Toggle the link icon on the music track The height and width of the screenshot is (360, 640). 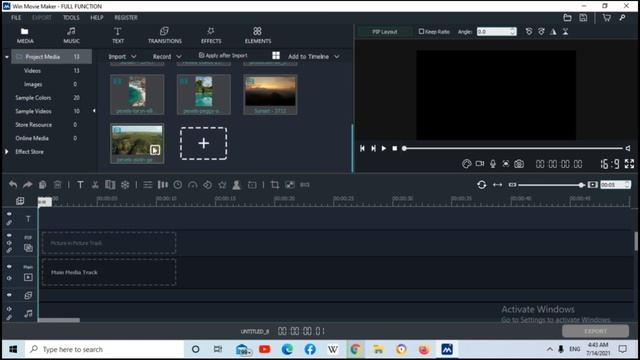(9, 317)
